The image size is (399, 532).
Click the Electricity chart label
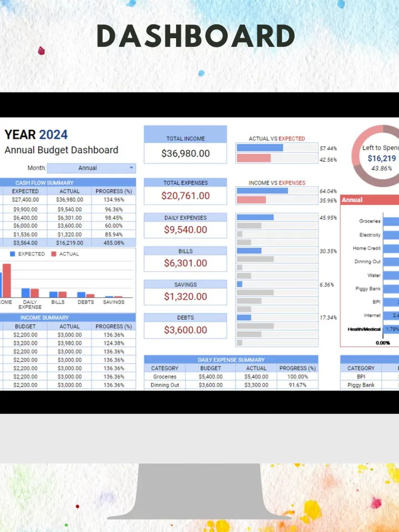click(370, 235)
